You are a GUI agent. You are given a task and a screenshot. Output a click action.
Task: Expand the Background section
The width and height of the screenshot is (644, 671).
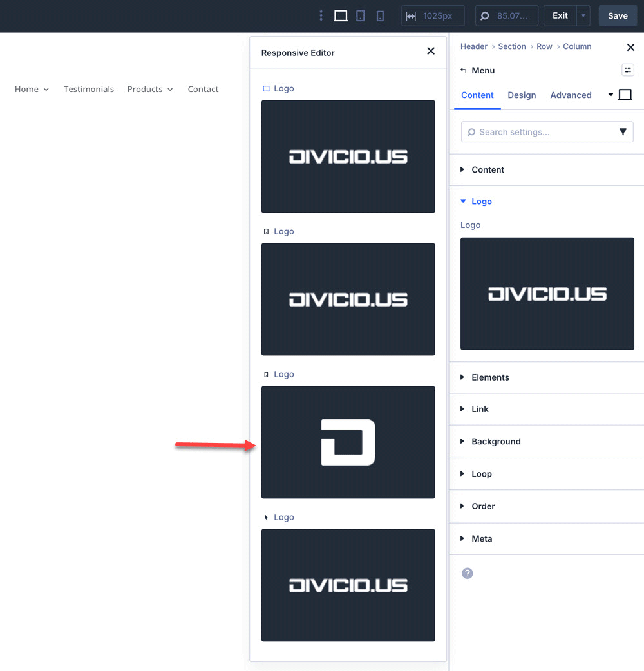496,442
